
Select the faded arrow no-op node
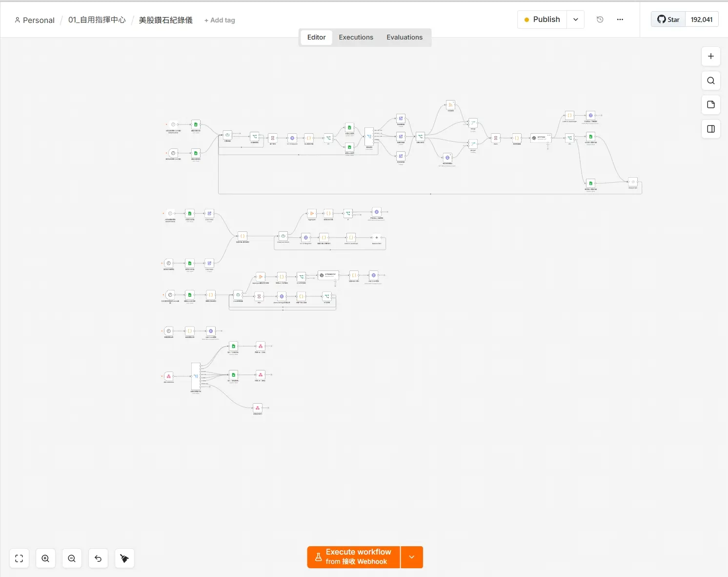click(x=633, y=182)
